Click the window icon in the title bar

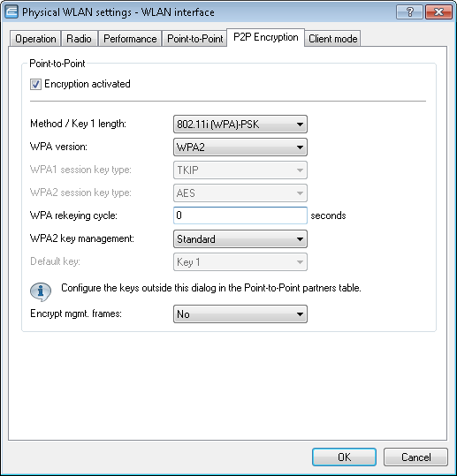(x=11, y=12)
